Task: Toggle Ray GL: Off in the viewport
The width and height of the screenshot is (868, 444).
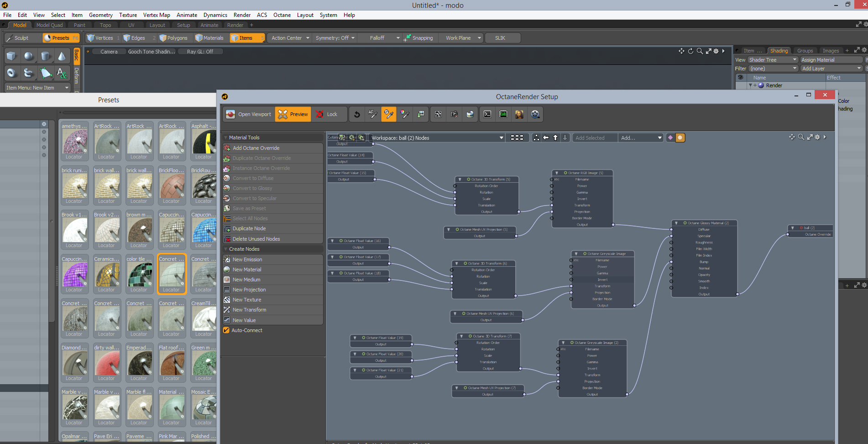Action: [200, 52]
